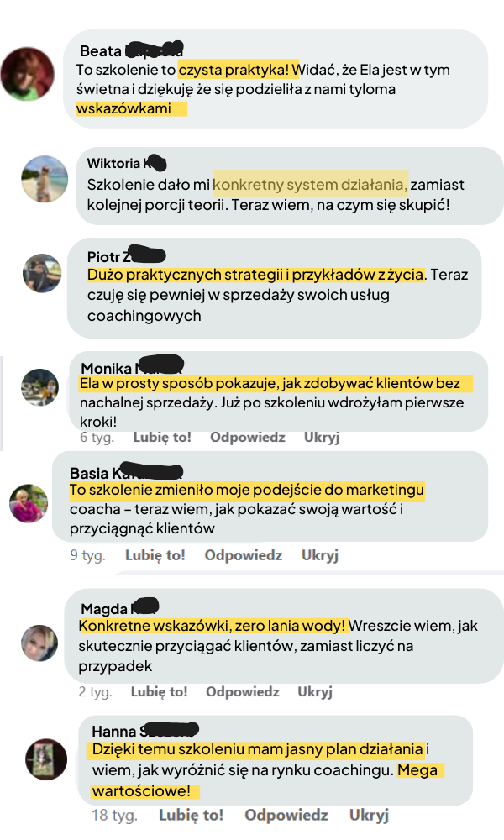Viewport: 504px width, 840px height.
Task: Open Hanna's profile avatar
Action: 46,759
